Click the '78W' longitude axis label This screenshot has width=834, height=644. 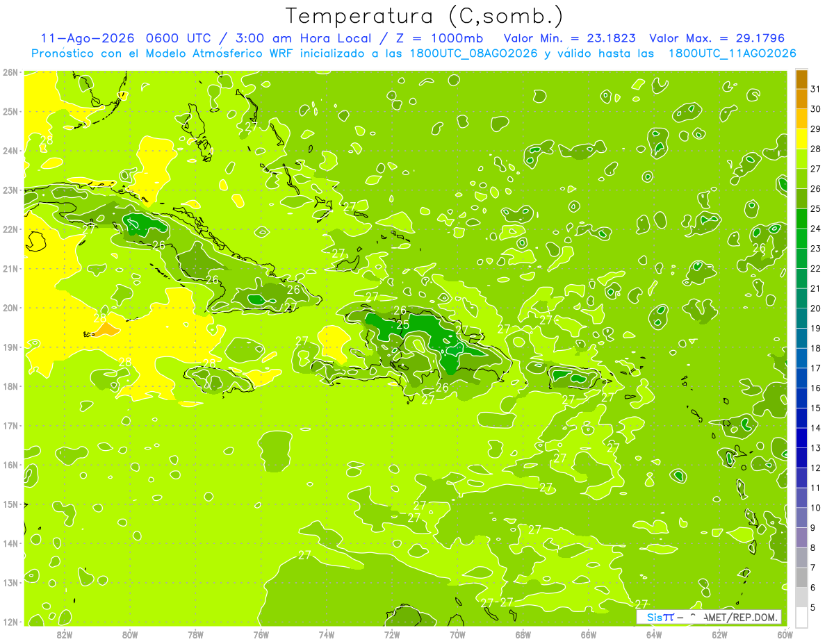[x=195, y=634]
